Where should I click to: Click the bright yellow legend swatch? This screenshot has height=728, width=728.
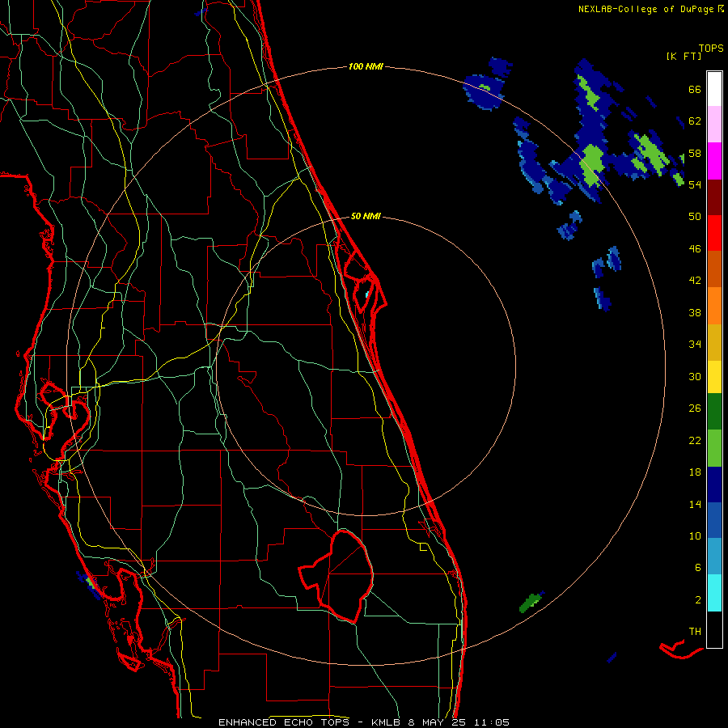[x=714, y=377]
